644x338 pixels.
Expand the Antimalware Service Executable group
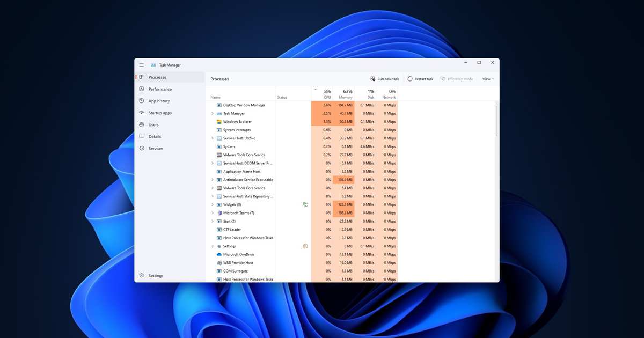click(213, 180)
